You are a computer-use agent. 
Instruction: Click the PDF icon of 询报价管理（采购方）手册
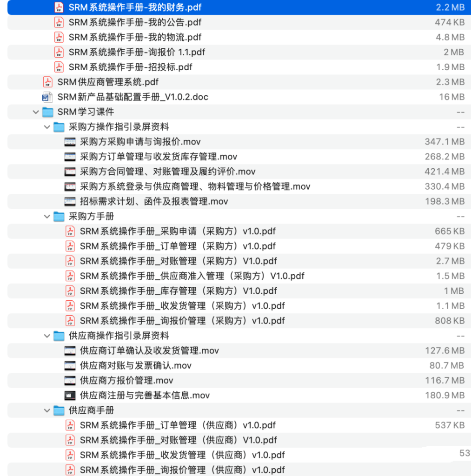[70, 321]
